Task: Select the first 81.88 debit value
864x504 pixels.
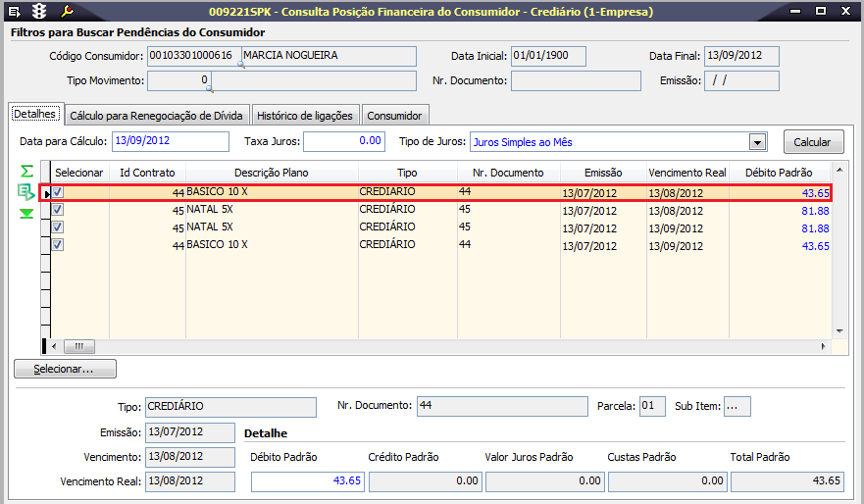Action: 815,211
